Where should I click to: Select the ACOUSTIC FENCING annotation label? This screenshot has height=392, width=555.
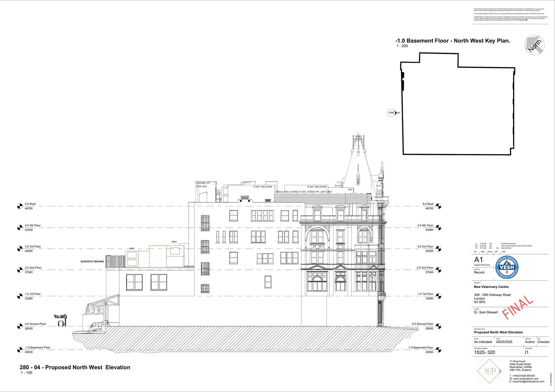click(92, 262)
